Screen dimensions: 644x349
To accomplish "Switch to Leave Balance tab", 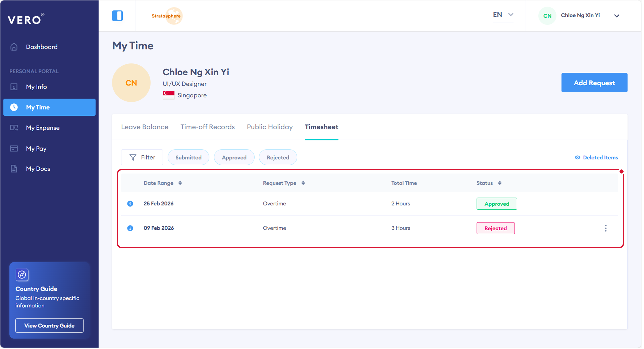I will pos(145,127).
